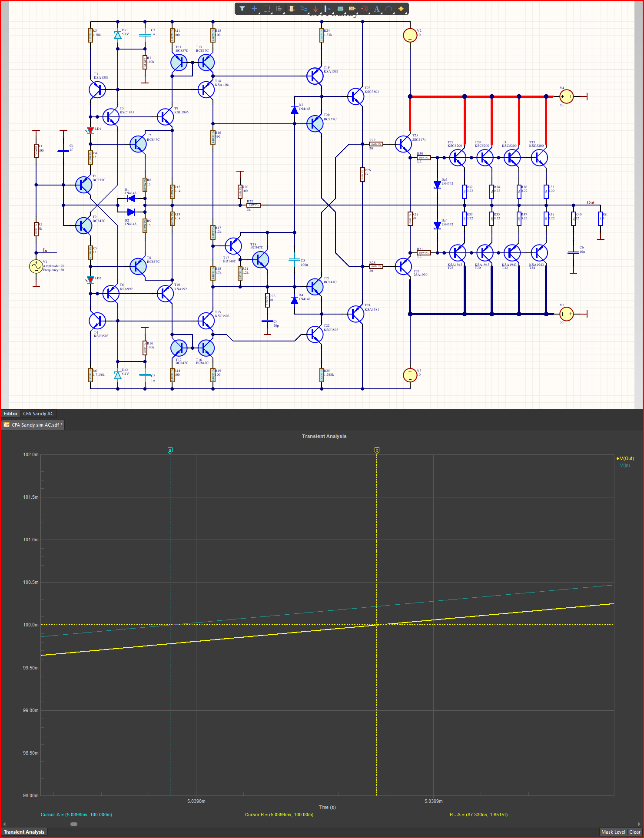Choose the rectangle selection tool

(267, 9)
